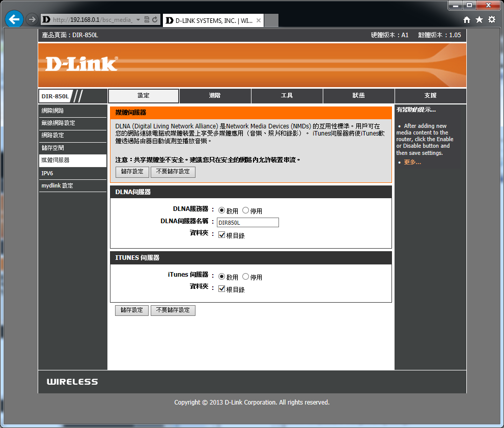504x428 pixels.
Task: Click the top 儲存設定 button
Action: [132, 172]
